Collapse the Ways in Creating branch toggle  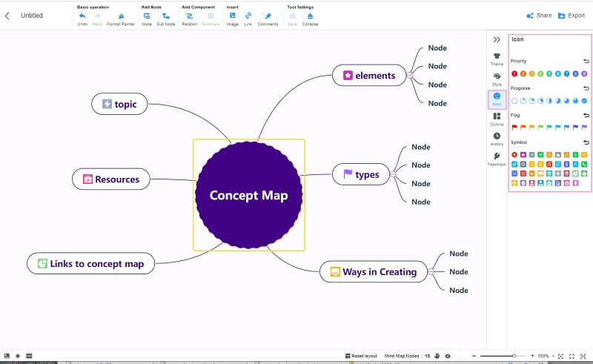click(431, 271)
